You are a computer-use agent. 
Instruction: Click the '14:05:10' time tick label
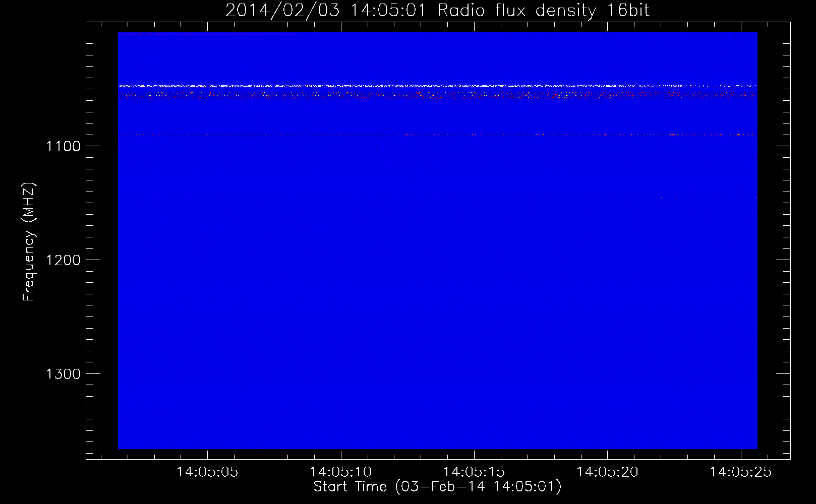point(341,472)
